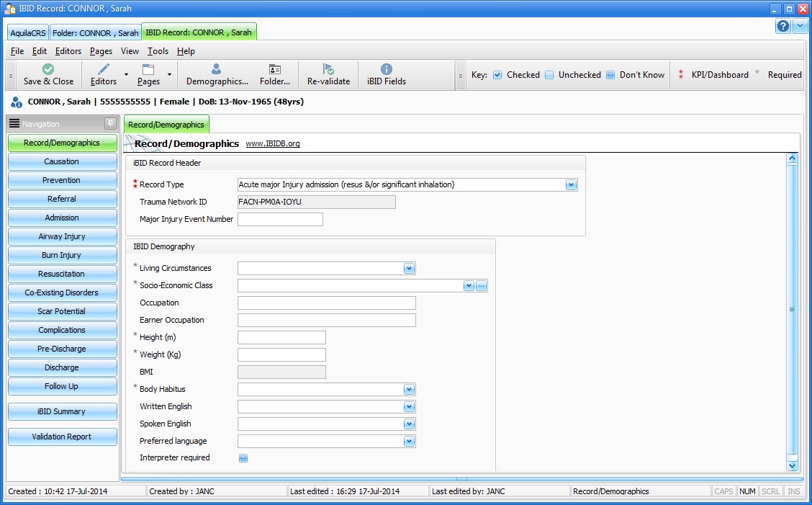Expand the Body Habitus dropdown
This screenshot has width=812, height=505.
click(x=409, y=390)
